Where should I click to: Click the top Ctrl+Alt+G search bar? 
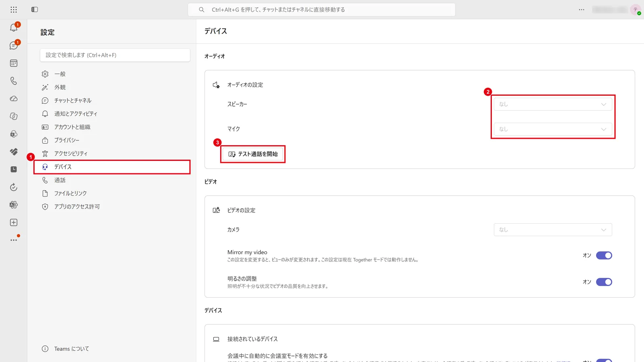tap(322, 10)
